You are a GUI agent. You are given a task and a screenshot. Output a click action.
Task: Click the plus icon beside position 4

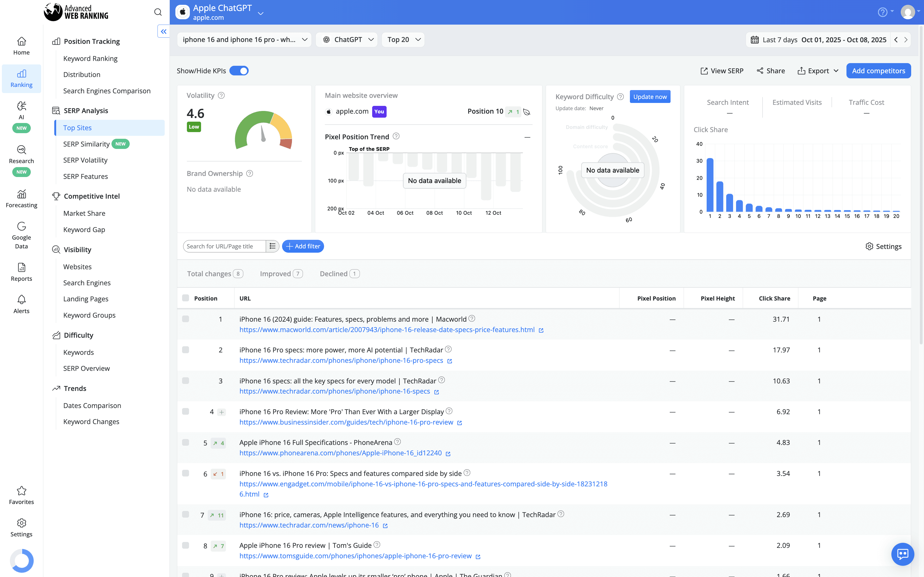pyautogui.click(x=221, y=412)
